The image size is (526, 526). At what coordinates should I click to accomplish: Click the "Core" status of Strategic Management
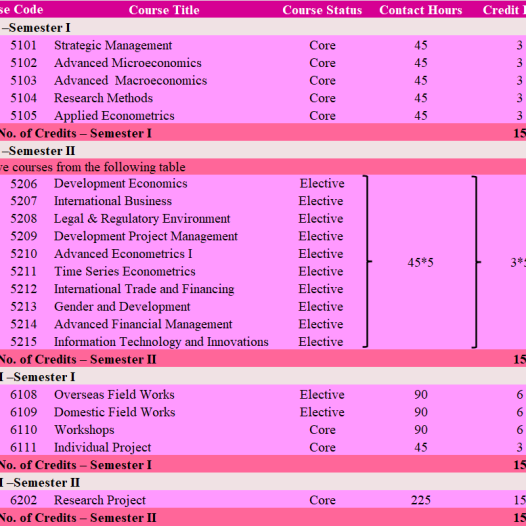(322, 45)
